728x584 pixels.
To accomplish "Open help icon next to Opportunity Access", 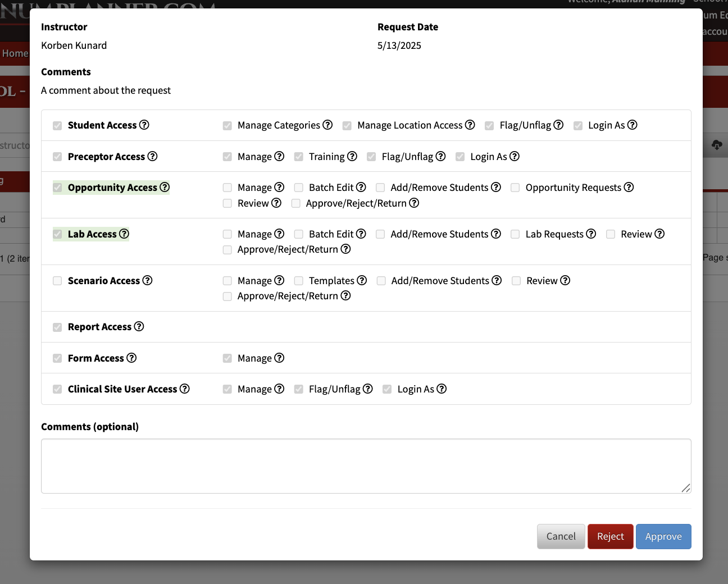I will coord(165,187).
